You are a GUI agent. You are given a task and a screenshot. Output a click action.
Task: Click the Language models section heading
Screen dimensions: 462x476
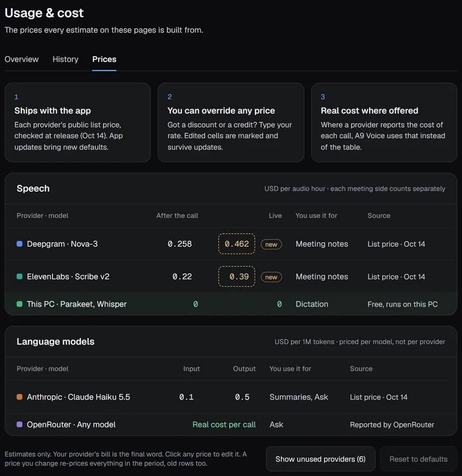click(56, 341)
